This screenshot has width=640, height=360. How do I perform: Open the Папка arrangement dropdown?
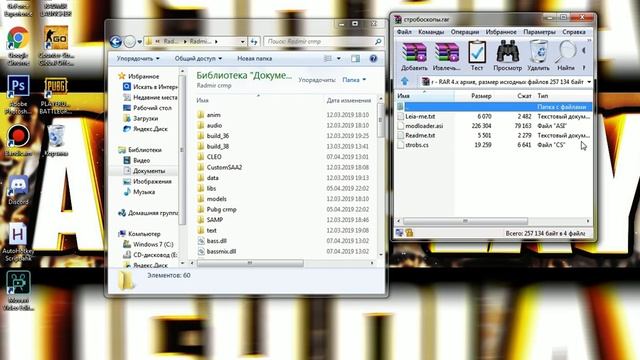click(x=354, y=80)
